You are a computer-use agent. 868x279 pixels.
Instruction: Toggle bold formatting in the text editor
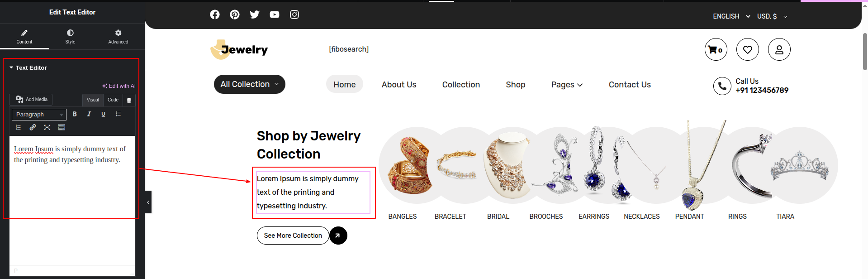coord(75,114)
